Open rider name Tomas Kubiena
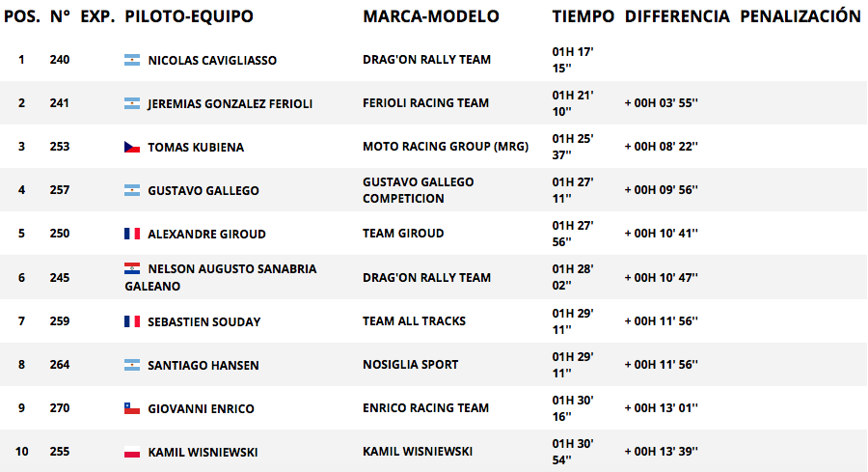This screenshot has height=472, width=868. (x=196, y=147)
